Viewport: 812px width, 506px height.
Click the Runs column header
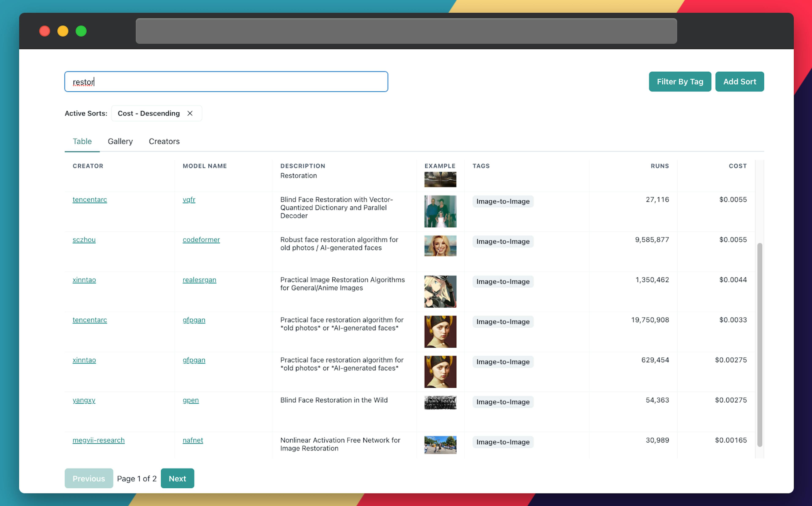(x=660, y=166)
